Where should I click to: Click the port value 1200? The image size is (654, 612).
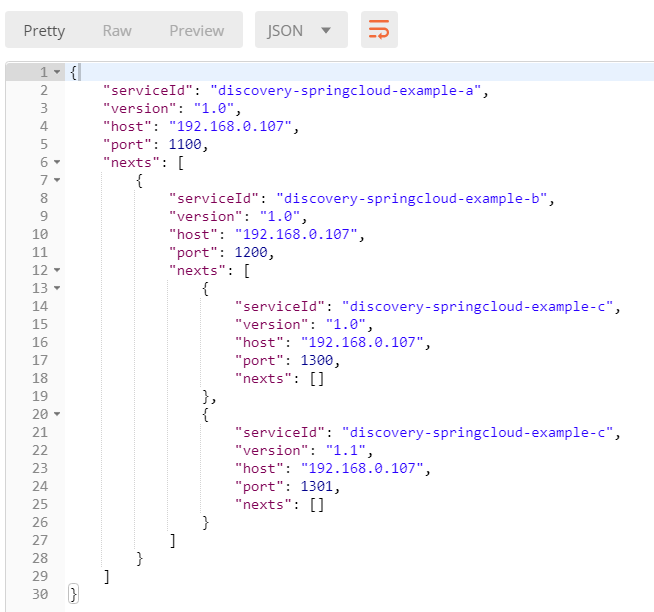click(x=253, y=252)
